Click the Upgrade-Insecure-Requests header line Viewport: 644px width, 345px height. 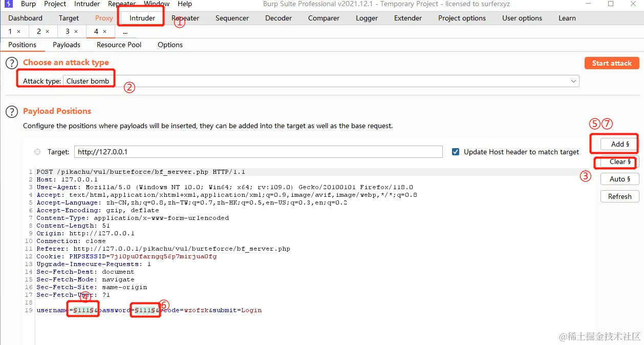click(94, 264)
